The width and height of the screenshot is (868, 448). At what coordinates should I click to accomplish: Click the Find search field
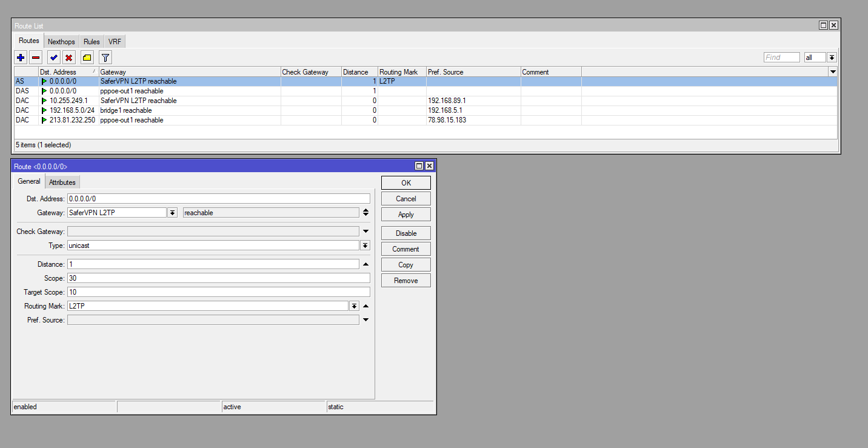pos(782,58)
